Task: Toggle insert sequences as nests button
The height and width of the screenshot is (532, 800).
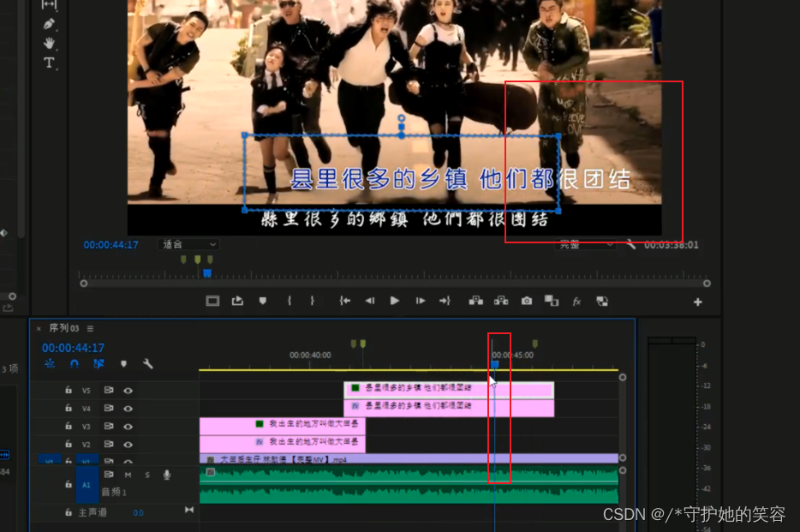Action: click(x=50, y=364)
